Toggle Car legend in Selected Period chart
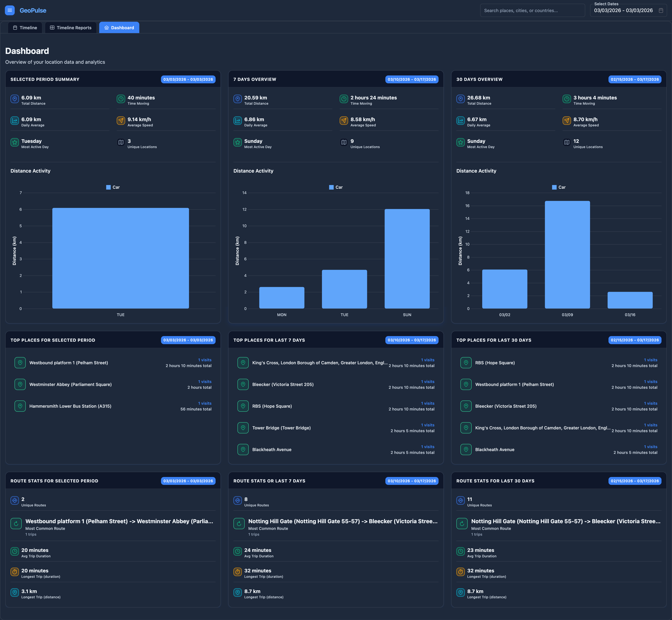 coord(113,187)
